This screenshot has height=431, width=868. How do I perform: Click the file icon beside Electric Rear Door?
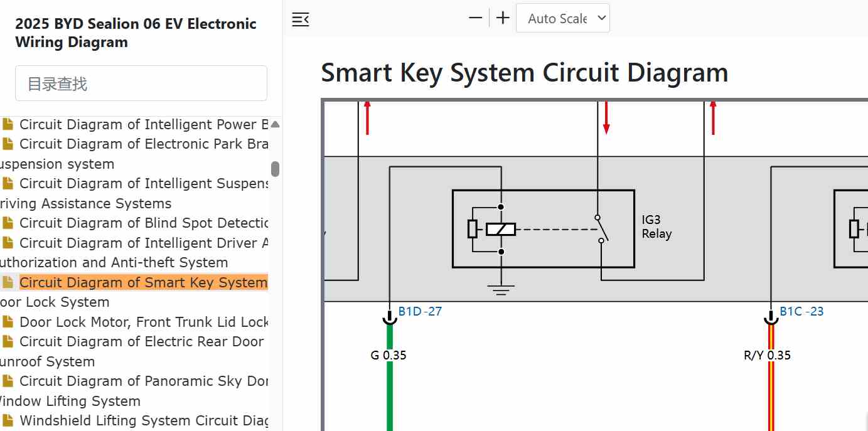point(8,341)
